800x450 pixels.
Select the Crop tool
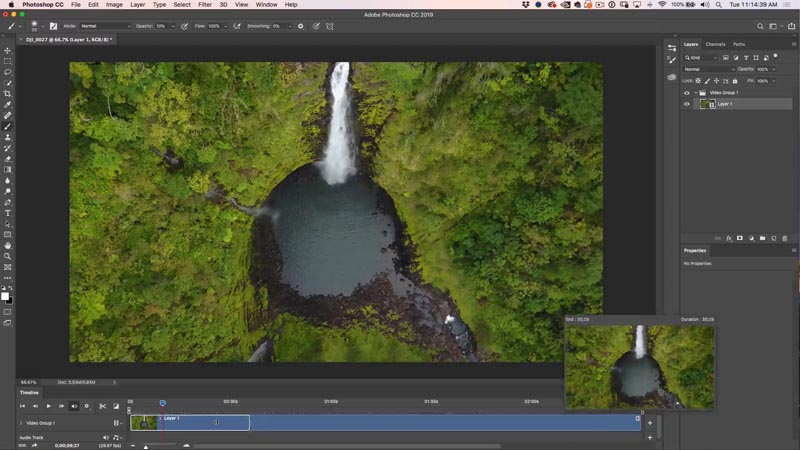point(8,93)
